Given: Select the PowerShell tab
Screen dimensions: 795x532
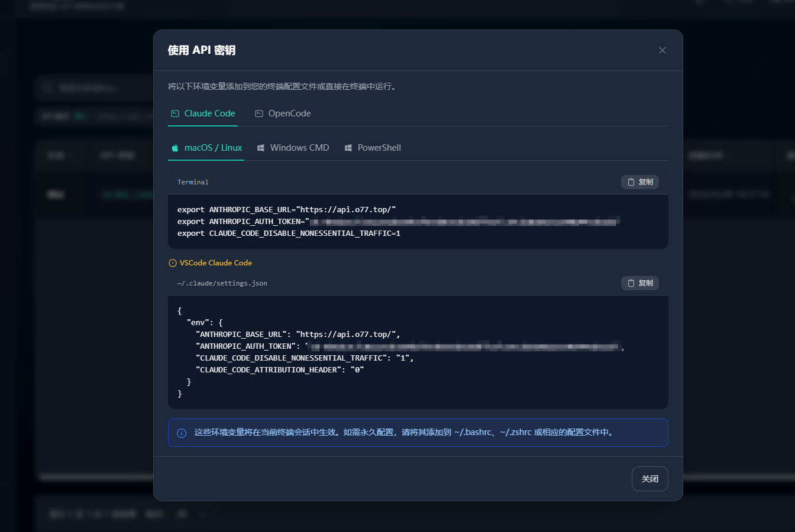Looking at the screenshot, I should click(373, 148).
